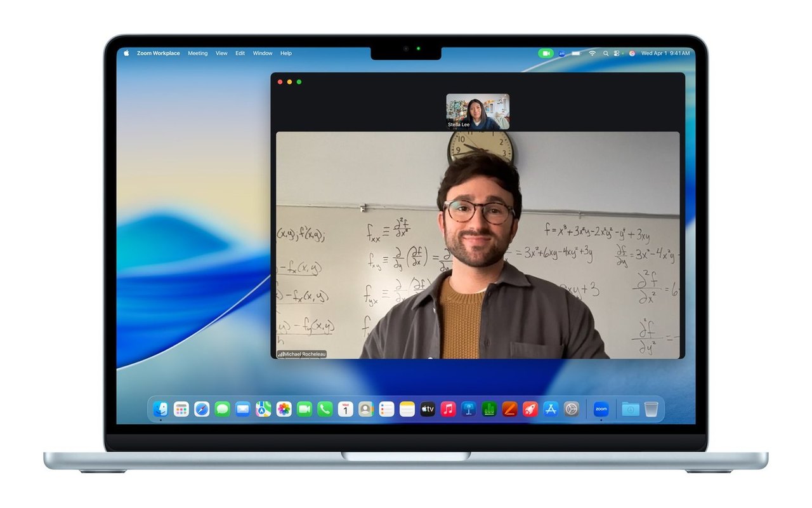812x508 pixels.
Task: Open the Trash in Dock
Action: point(651,410)
